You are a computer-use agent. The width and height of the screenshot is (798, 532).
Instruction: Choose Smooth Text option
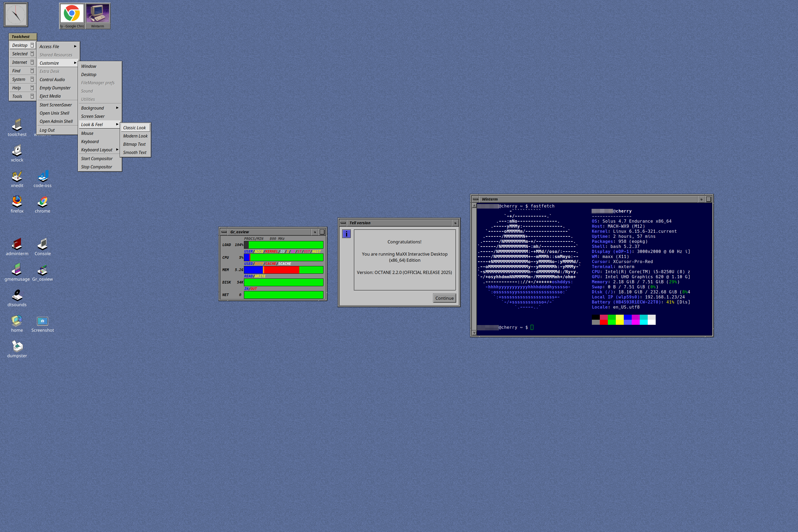(x=135, y=152)
